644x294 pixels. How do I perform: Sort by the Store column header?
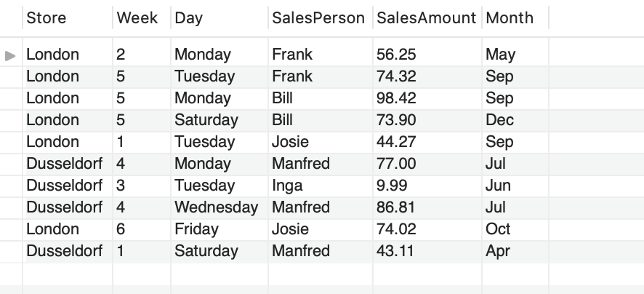click(68, 18)
